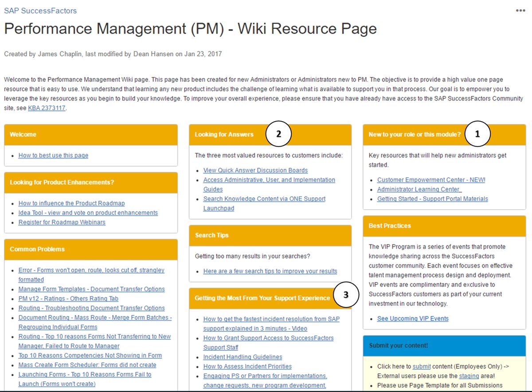Click the SAP SuccessFactors link
532x392 pixels.
click(40, 11)
